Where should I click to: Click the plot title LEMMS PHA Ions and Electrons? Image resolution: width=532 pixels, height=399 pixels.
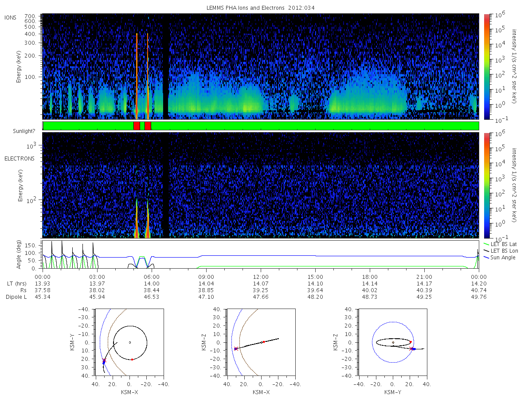(x=248, y=8)
